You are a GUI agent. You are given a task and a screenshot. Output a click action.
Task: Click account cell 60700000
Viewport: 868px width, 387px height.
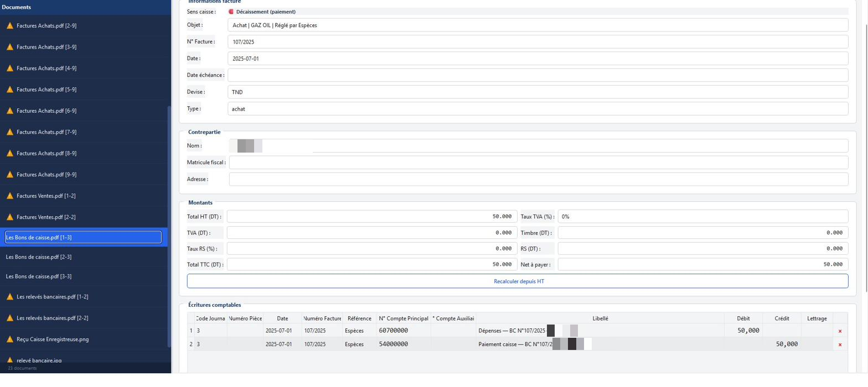[x=404, y=331]
